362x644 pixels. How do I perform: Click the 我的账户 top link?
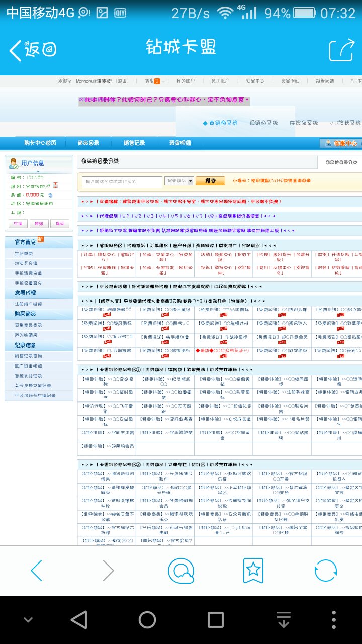(185, 81)
